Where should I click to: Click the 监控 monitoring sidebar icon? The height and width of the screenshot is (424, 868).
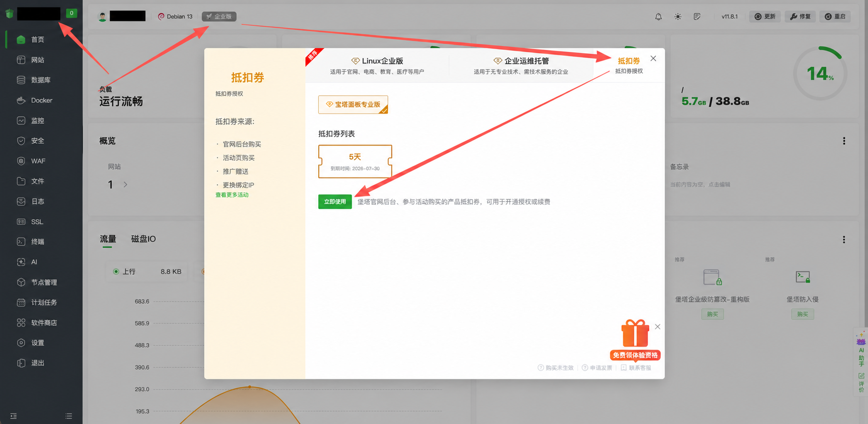[x=21, y=121]
